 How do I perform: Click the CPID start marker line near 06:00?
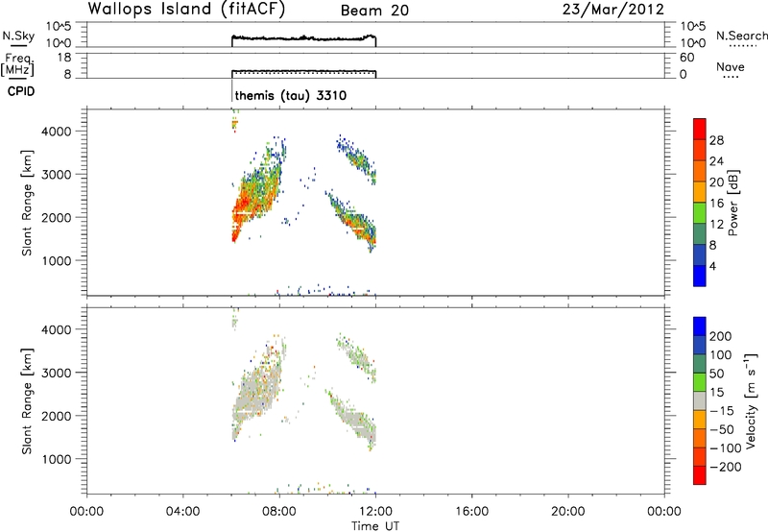click(x=231, y=90)
